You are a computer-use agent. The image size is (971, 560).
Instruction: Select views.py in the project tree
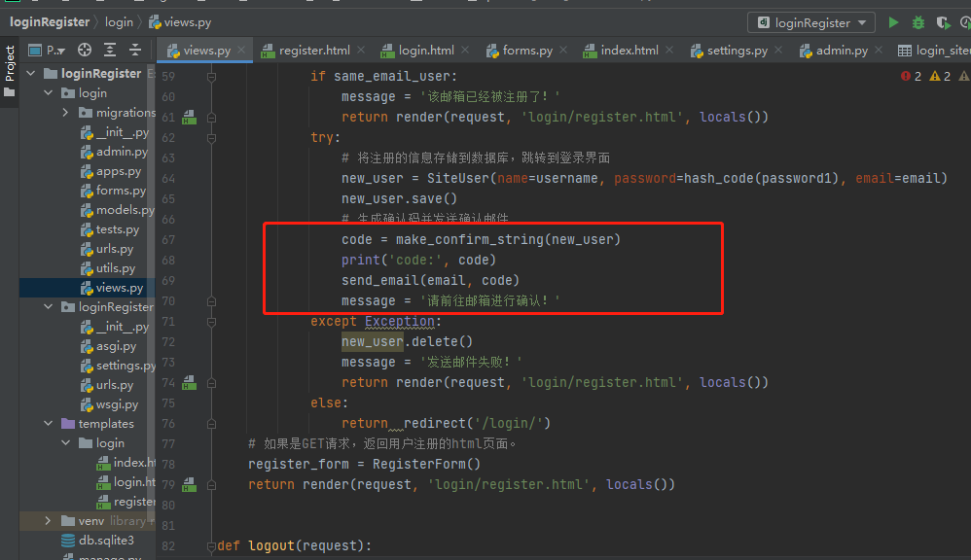tap(112, 288)
